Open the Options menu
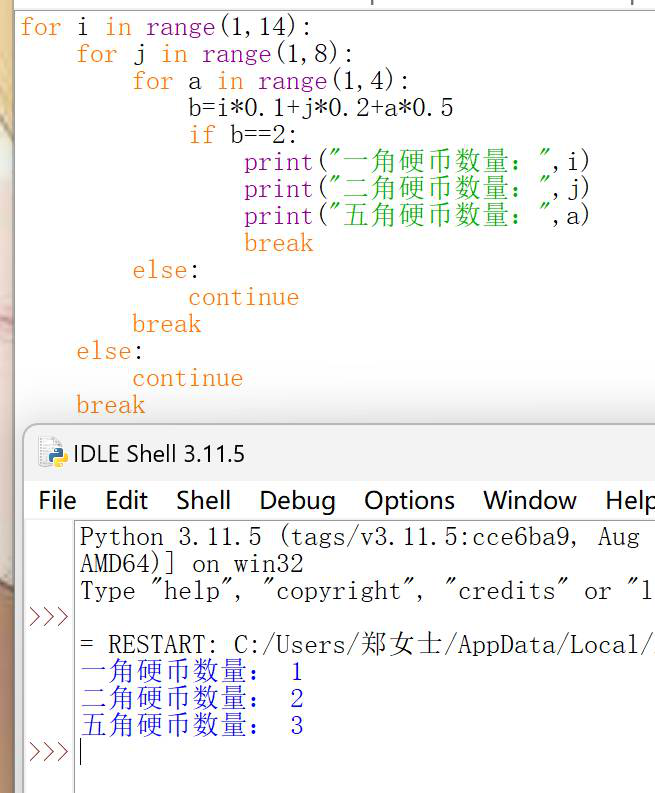This screenshot has width=655, height=793. (x=409, y=501)
